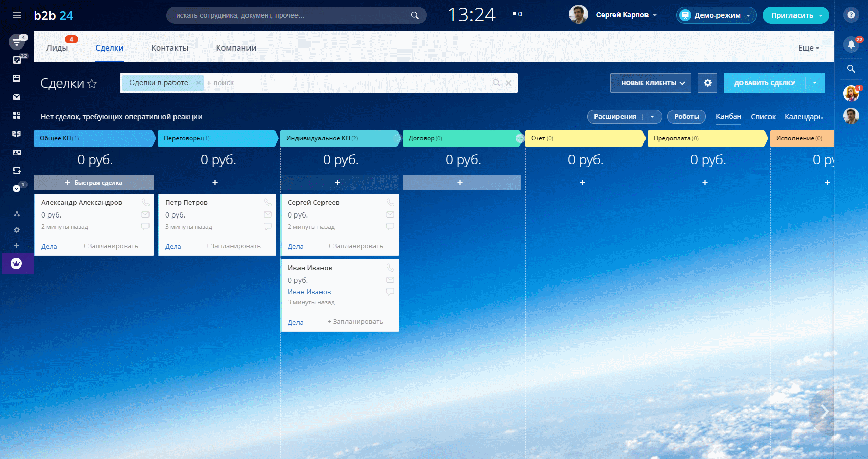Switch to the Лиды tab
Screen dimensions: 868x459
click(x=57, y=47)
